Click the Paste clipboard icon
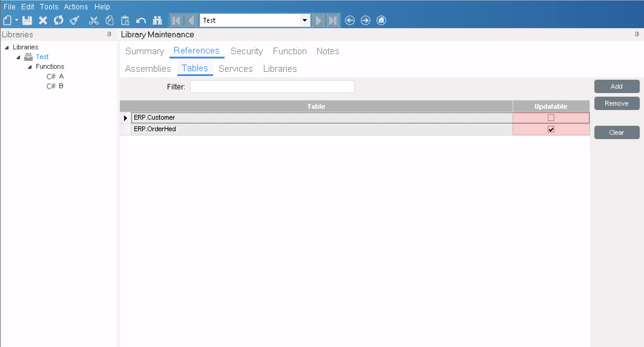 125,20
